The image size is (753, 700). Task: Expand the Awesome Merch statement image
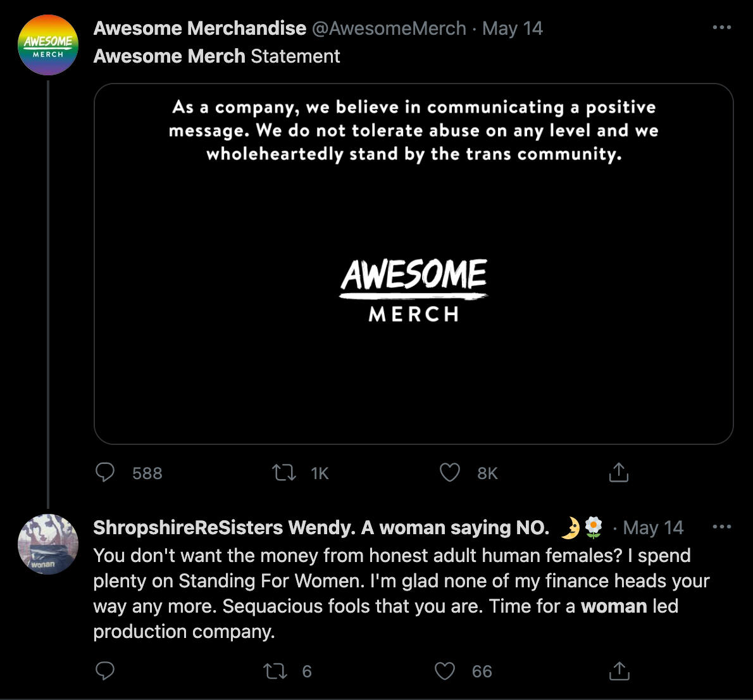[x=414, y=264]
